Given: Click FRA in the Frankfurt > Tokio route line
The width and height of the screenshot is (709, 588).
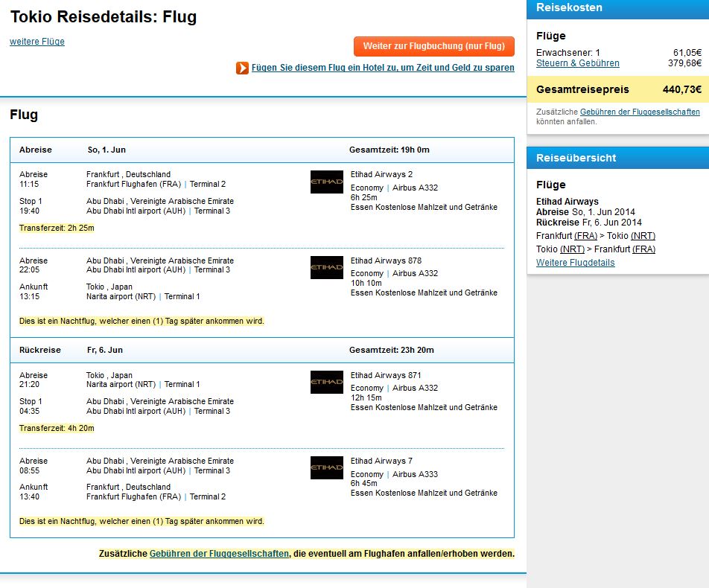Looking at the screenshot, I should point(585,236).
